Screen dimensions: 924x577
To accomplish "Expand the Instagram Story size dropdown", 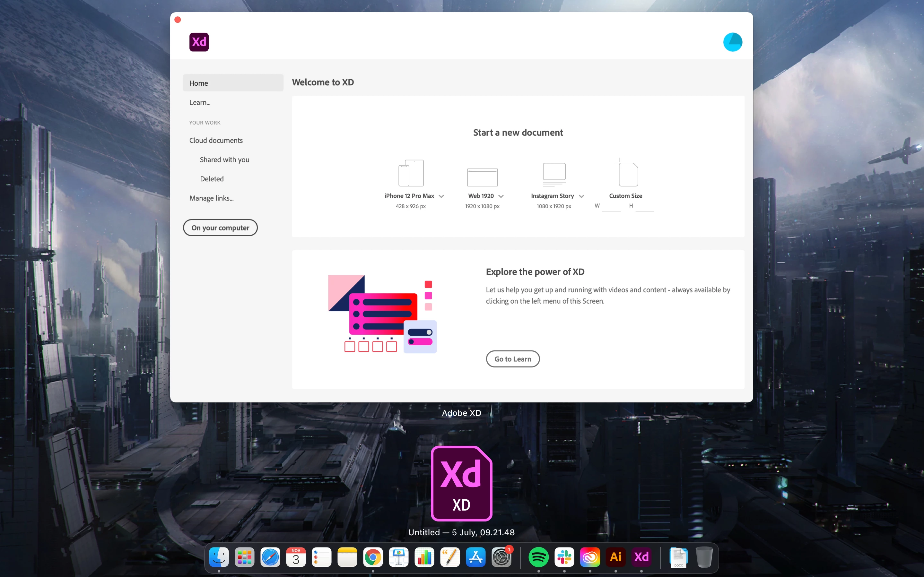I will point(581,196).
